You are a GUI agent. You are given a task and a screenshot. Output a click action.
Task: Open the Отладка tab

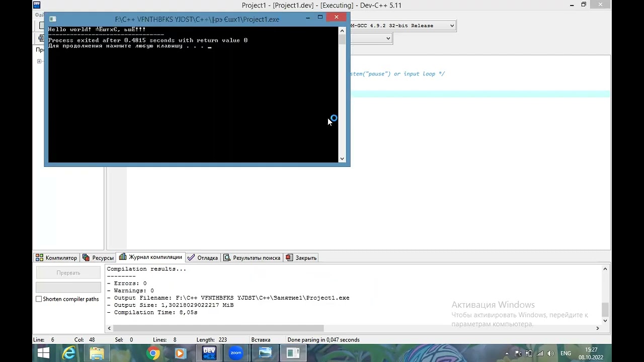202,257
